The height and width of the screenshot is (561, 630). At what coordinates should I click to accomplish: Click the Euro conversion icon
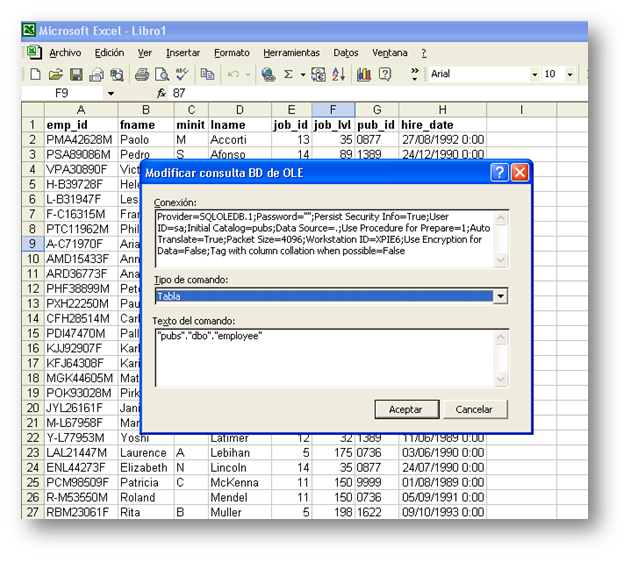(x=318, y=74)
